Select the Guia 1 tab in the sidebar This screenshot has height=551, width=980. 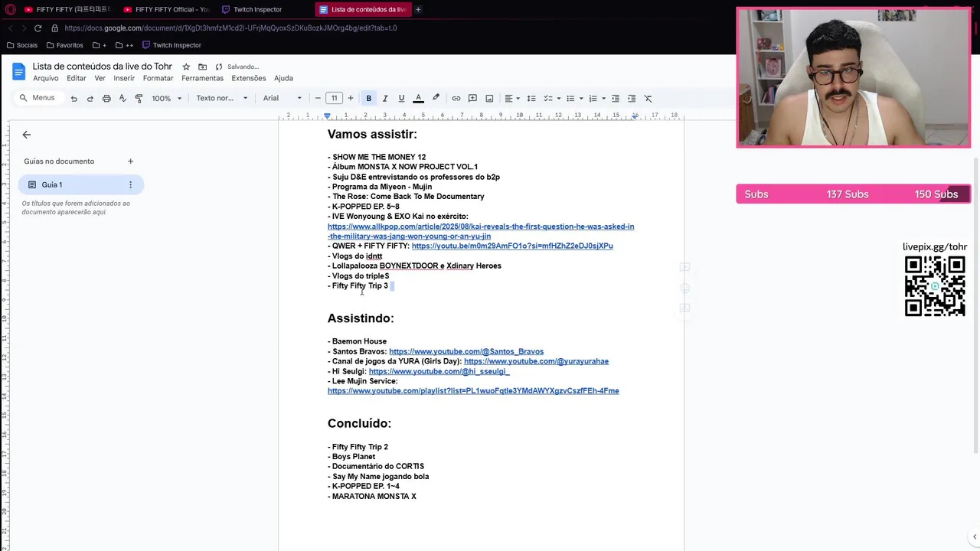click(80, 184)
